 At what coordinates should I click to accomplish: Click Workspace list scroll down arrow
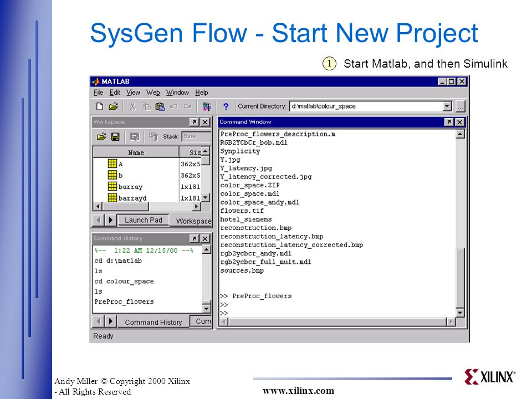click(x=206, y=197)
